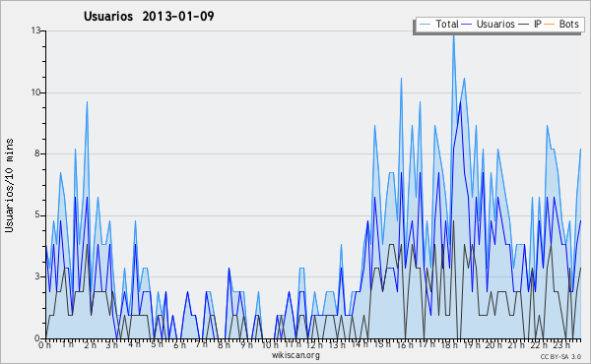Click the '14 h' x-axis label
591x364 pixels.
[x=360, y=344]
